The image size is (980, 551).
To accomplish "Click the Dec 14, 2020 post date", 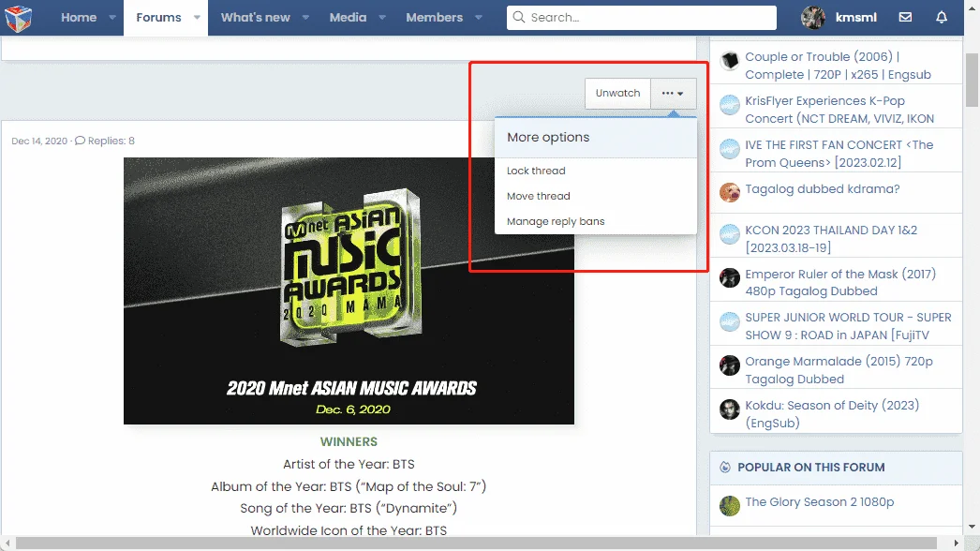I will [39, 141].
